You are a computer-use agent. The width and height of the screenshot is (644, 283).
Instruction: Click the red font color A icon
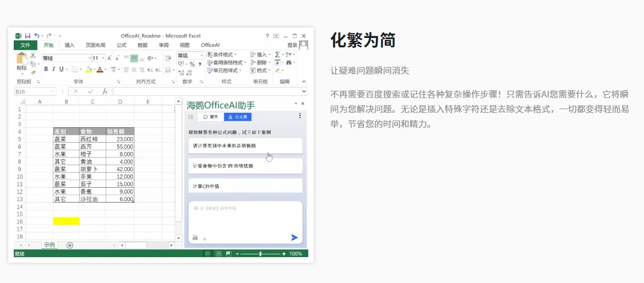pos(100,69)
